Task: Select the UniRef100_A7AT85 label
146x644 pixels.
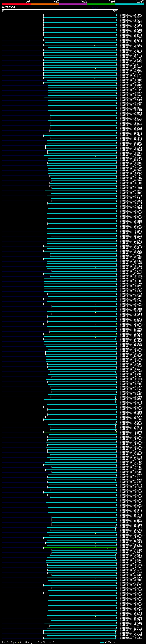Action: (131, 274)
